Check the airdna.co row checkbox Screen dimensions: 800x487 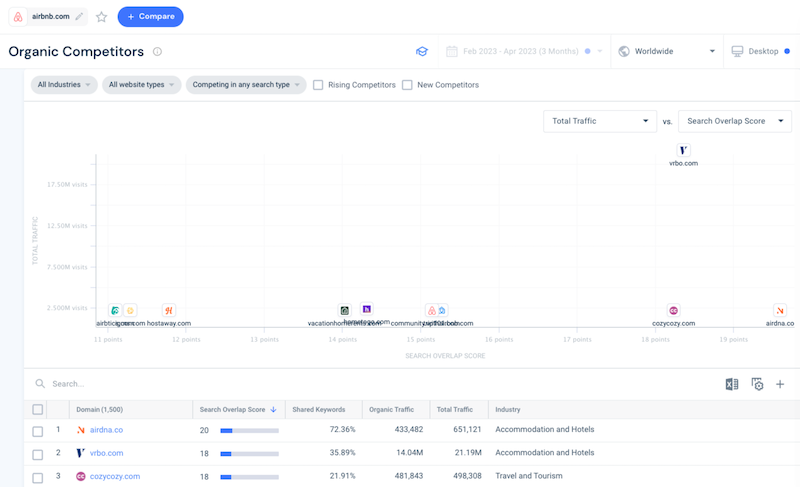click(38, 431)
